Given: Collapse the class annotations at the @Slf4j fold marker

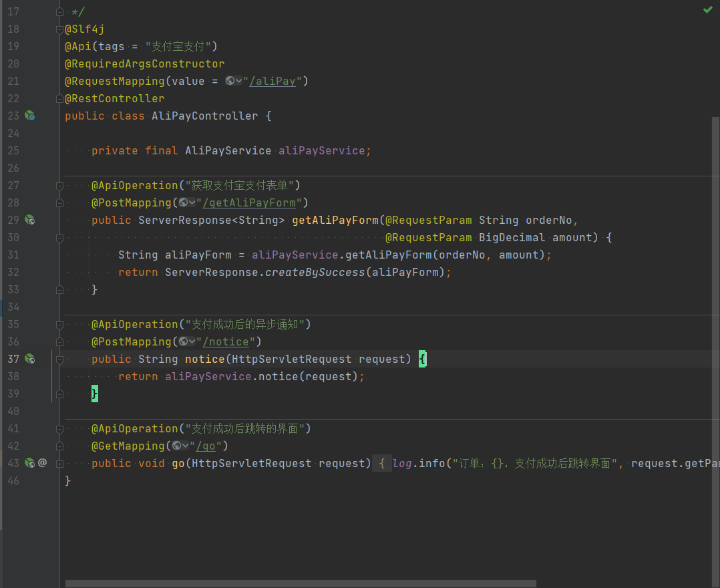Looking at the screenshot, I should point(59,29).
